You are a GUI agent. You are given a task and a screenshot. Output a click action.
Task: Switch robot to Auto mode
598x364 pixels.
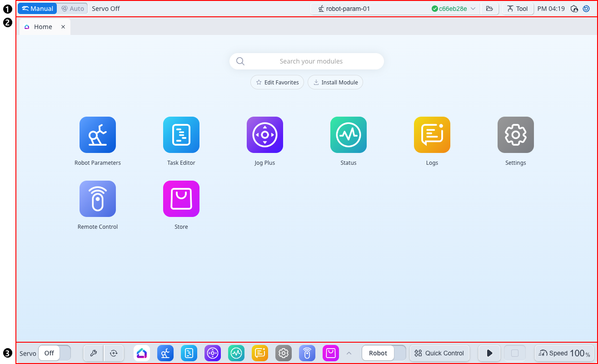pyautogui.click(x=72, y=8)
